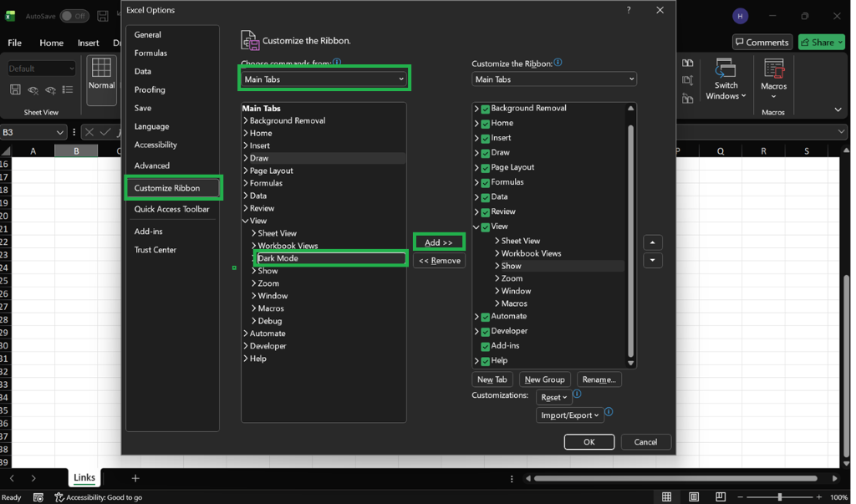Click the Keep sheet view save icon
Screen dimensions: 856x504
coord(15,89)
